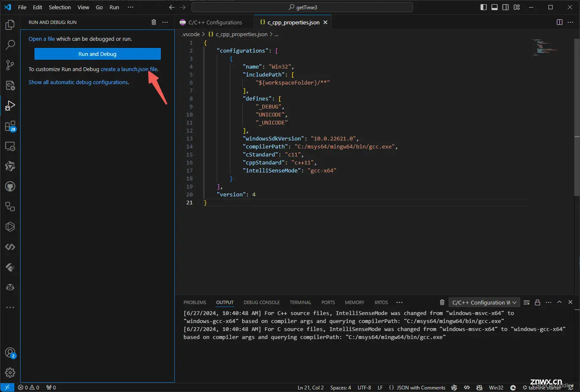This screenshot has height=392, width=580.
Task: Select Win32 C/C++ configuration in status bar
Action: coord(496,387)
